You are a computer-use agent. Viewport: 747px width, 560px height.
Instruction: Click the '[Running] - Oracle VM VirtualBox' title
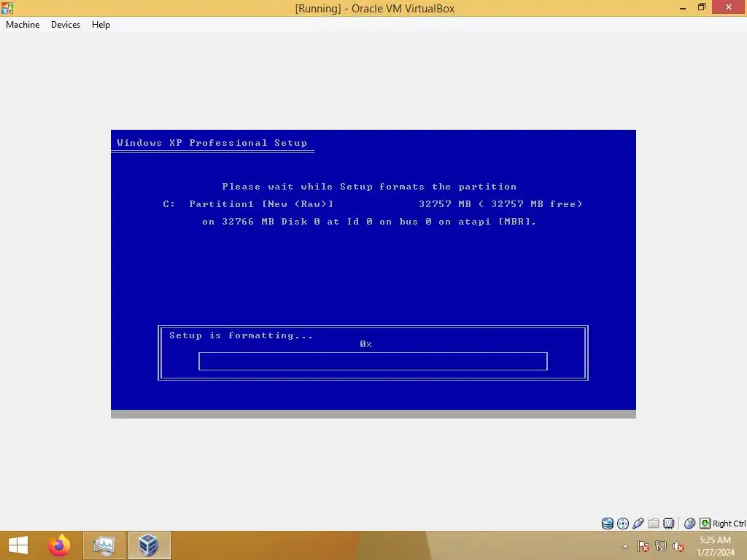point(374,9)
